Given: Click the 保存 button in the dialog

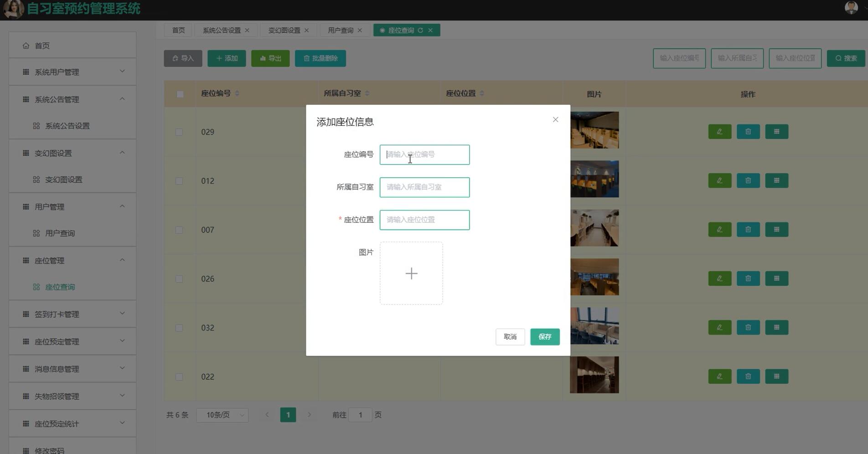Looking at the screenshot, I should 545,337.
